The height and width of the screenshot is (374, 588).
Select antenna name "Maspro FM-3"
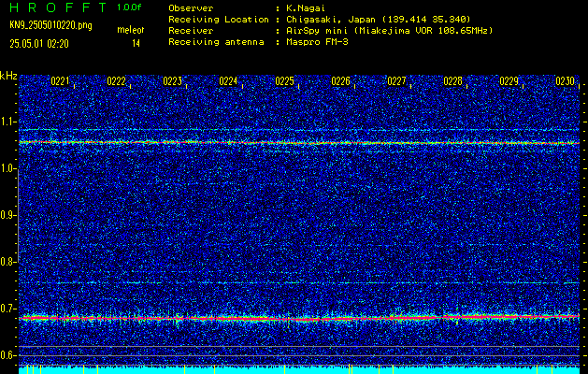tap(317, 42)
